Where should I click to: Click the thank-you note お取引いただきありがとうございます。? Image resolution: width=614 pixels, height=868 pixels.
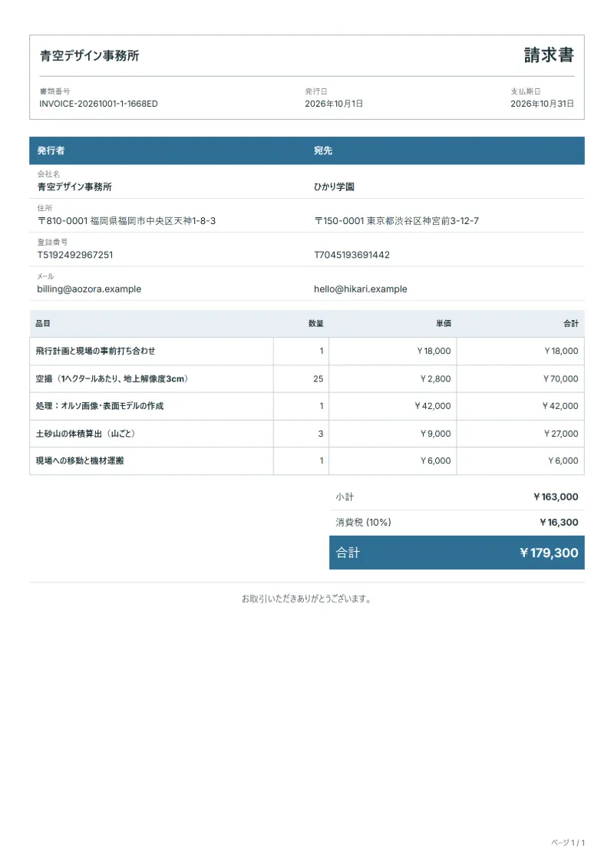tap(307, 599)
